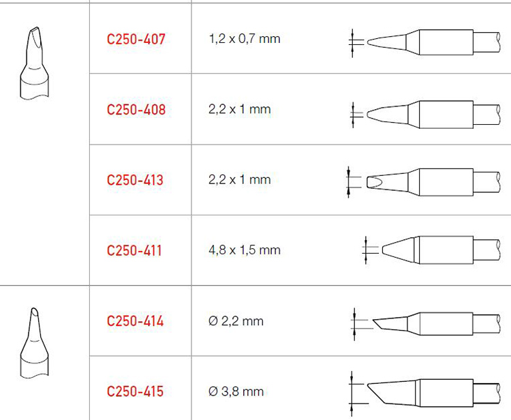The height and width of the screenshot is (420, 511).
Task: Open the C250-407 product code
Action: point(136,39)
